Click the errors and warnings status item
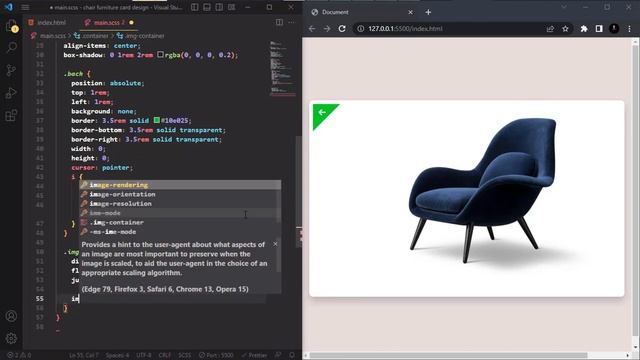640x360 pixels. point(20,355)
